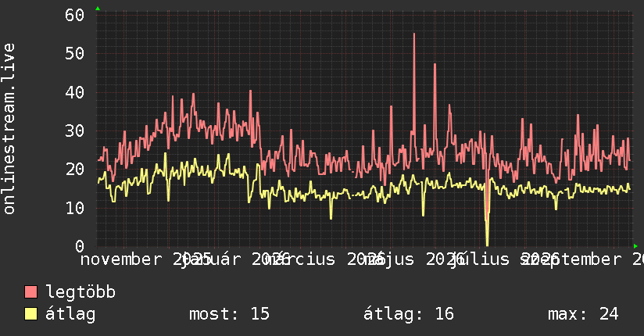The height and width of the screenshot is (336, 644).
Task: Click the y-axis label 50
Action: point(74,54)
